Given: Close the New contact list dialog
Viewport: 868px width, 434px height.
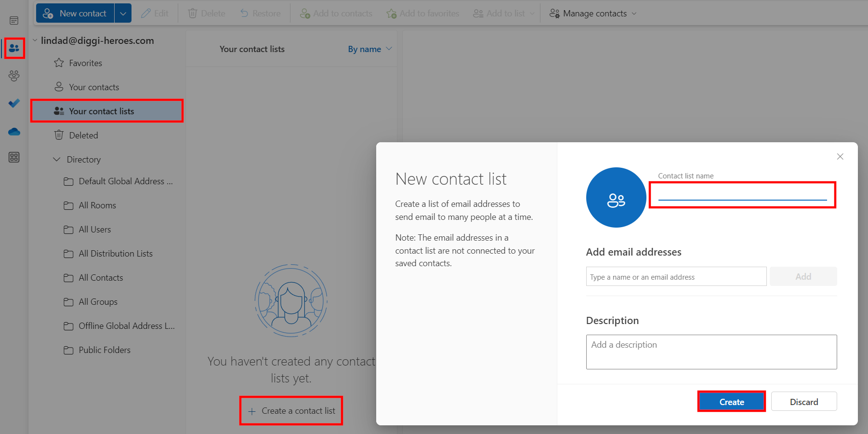Looking at the screenshot, I should coord(840,157).
